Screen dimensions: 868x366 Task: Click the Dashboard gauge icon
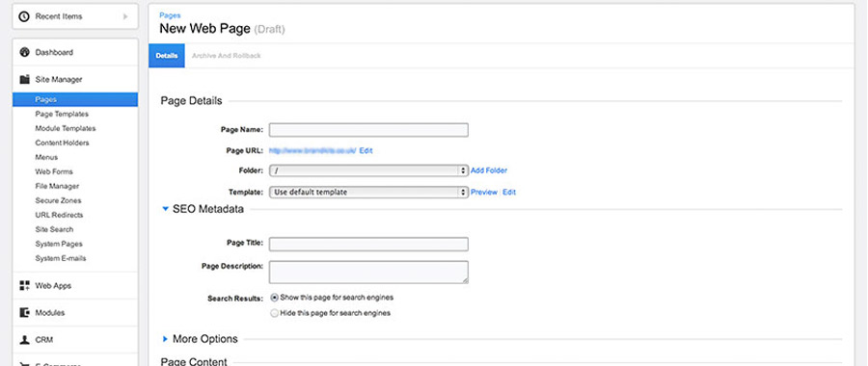point(24,53)
